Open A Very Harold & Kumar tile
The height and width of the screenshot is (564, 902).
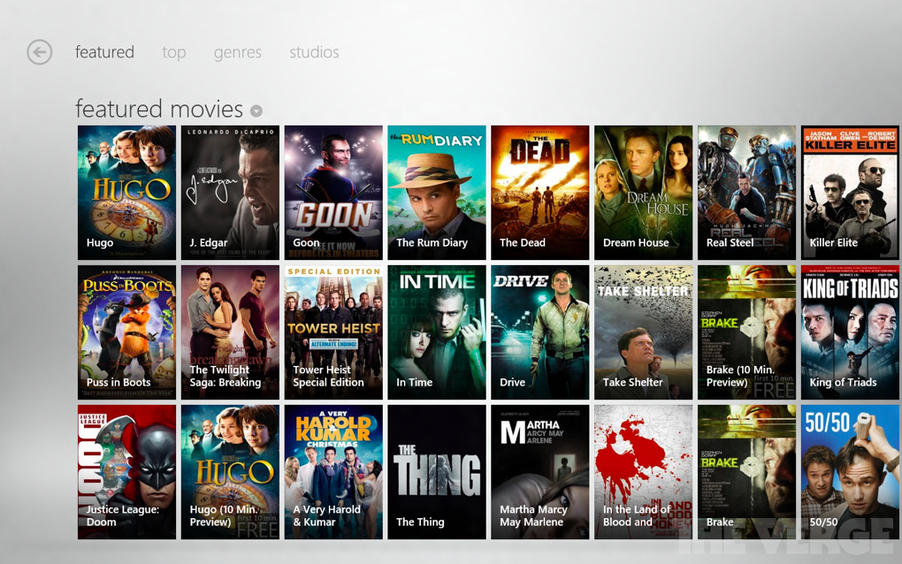334,472
